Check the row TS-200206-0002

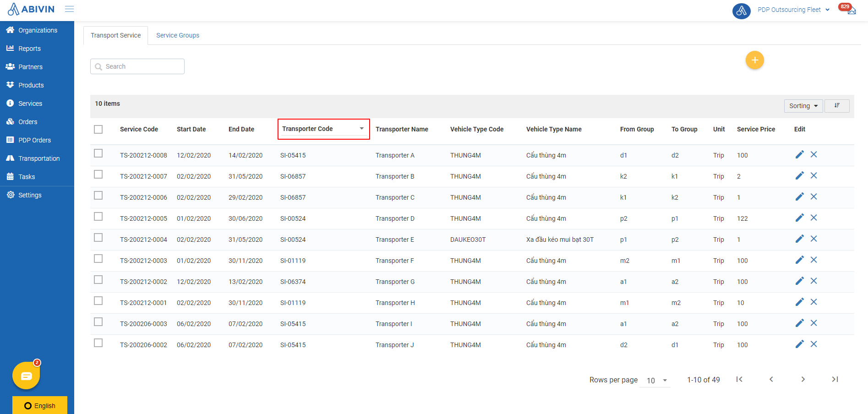tap(98, 343)
